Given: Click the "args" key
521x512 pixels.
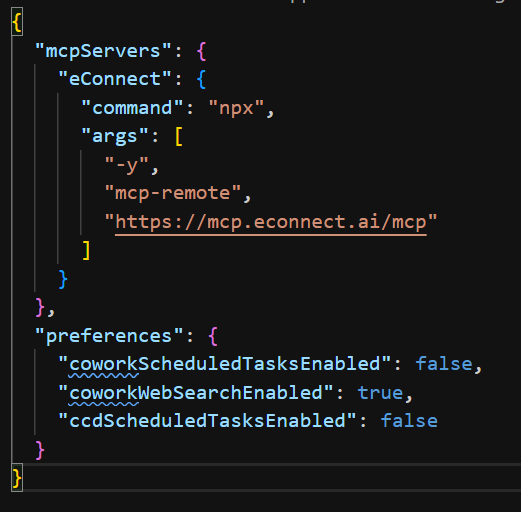Looking at the screenshot, I should pos(115,136).
